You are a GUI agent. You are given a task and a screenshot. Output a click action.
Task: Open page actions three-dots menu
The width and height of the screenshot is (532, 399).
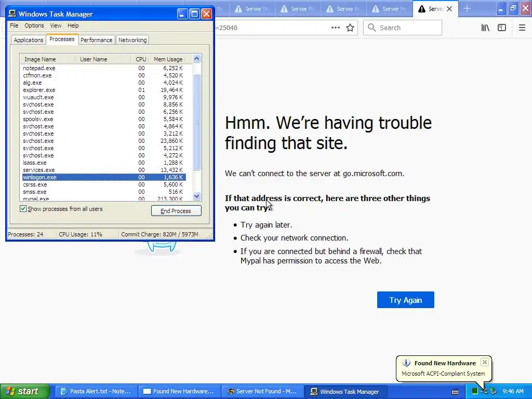point(336,28)
